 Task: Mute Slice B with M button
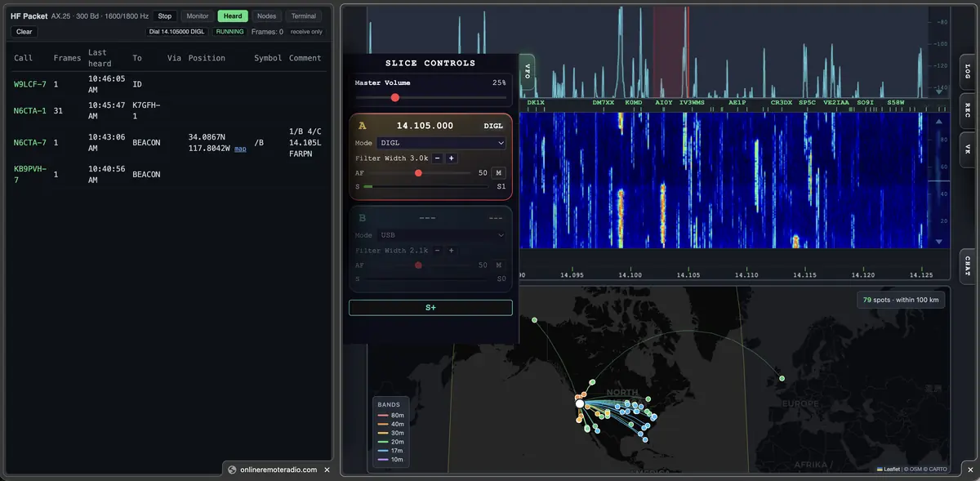[498, 265]
